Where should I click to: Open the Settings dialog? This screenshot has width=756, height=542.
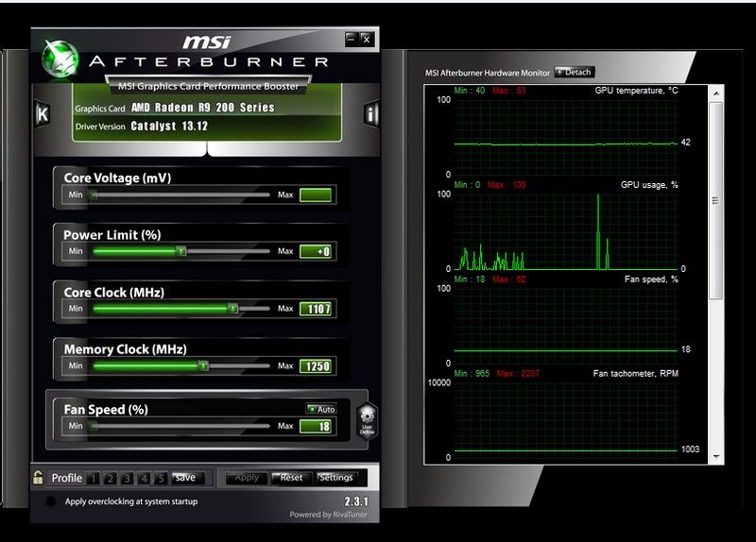(x=335, y=478)
